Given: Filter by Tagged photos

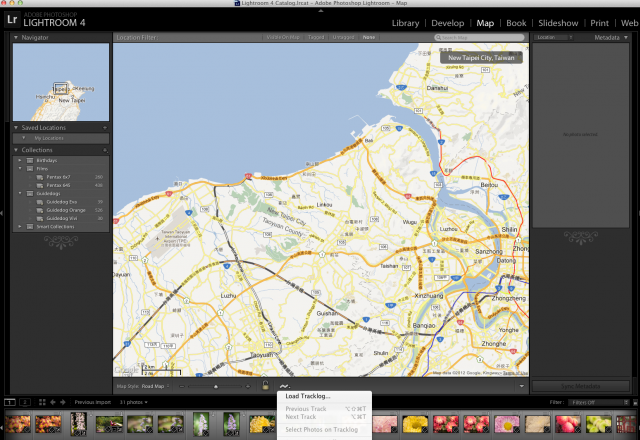Looking at the screenshot, I should 316,37.
